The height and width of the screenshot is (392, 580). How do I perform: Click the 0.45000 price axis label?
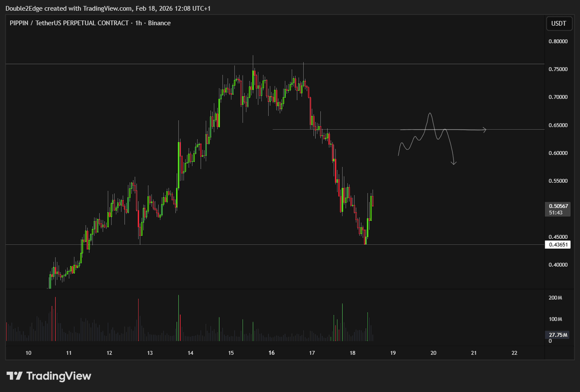[x=558, y=237]
